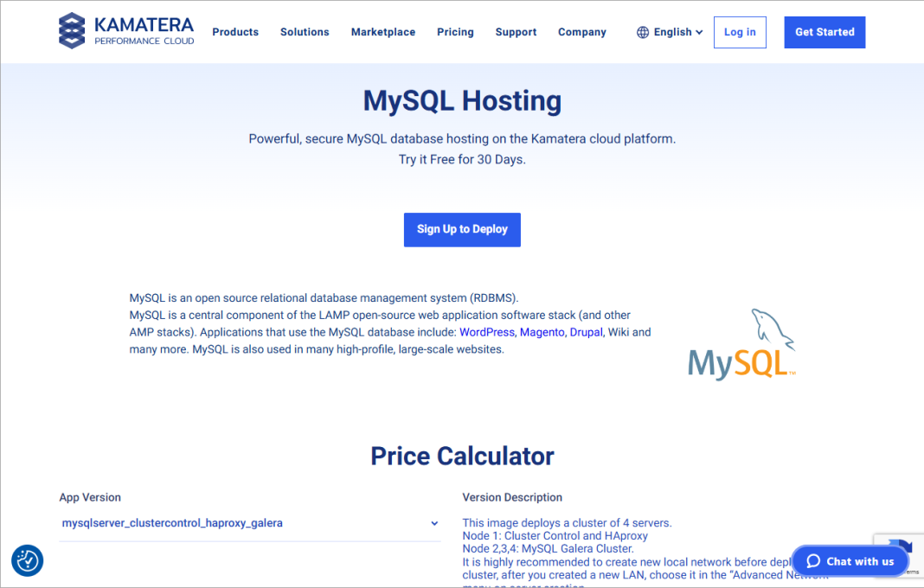Viewport: 924px width, 588px height.
Task: Click the Sign Up to Deploy button
Action: [462, 229]
